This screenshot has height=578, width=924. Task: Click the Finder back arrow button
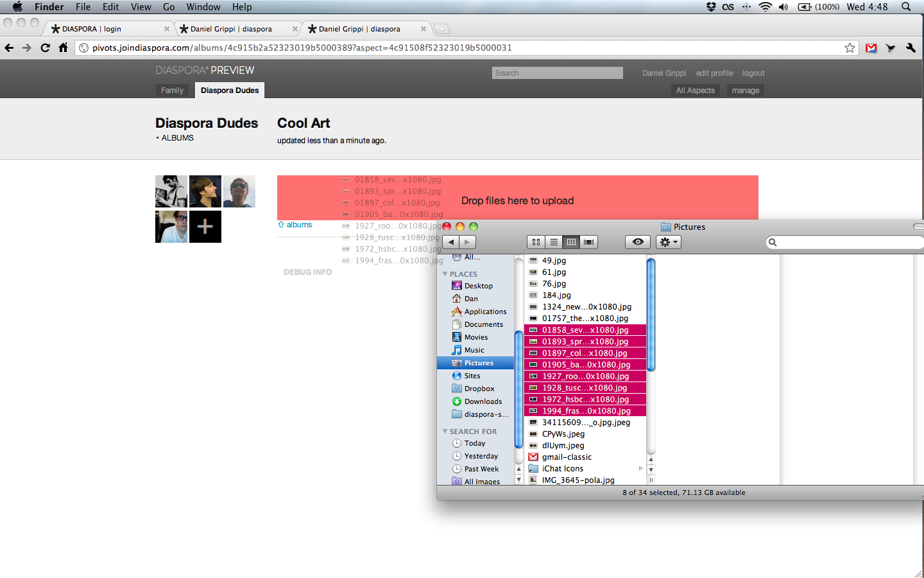point(451,242)
